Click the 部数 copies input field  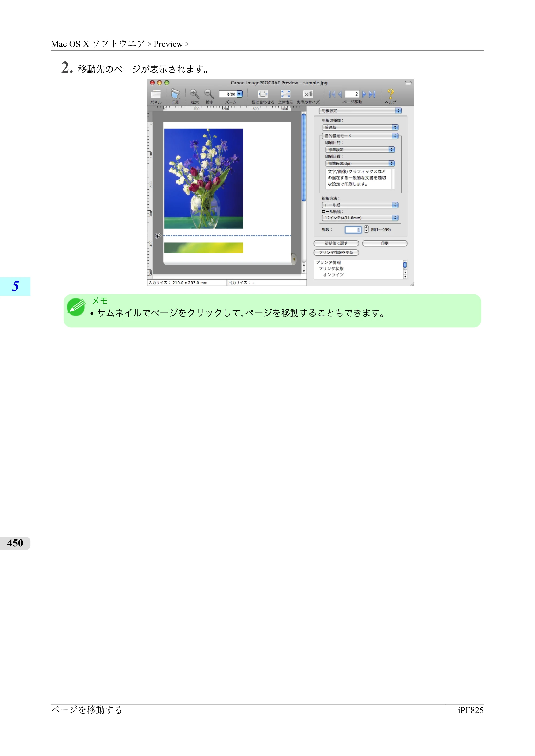[353, 230]
